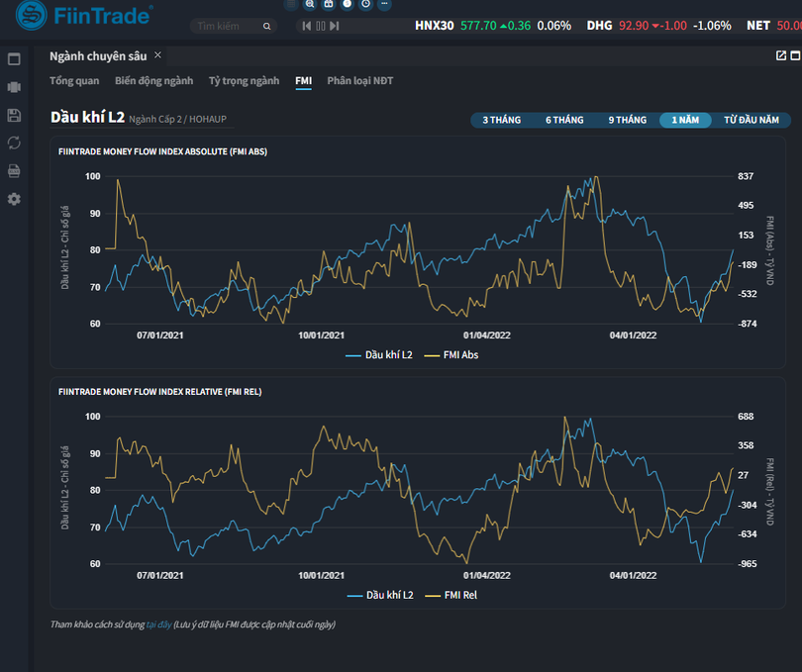
Task: Close the Ngành chuyên sâu tab
Action: tap(157, 55)
